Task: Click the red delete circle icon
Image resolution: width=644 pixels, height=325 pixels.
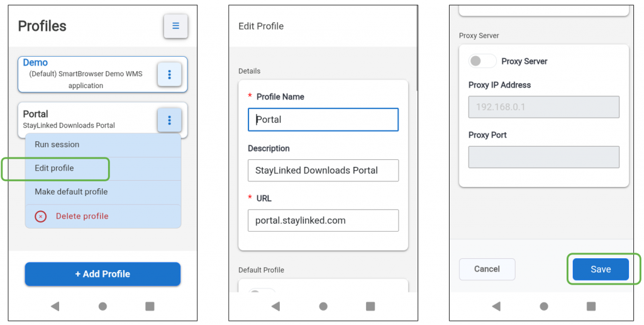Action: click(x=41, y=217)
